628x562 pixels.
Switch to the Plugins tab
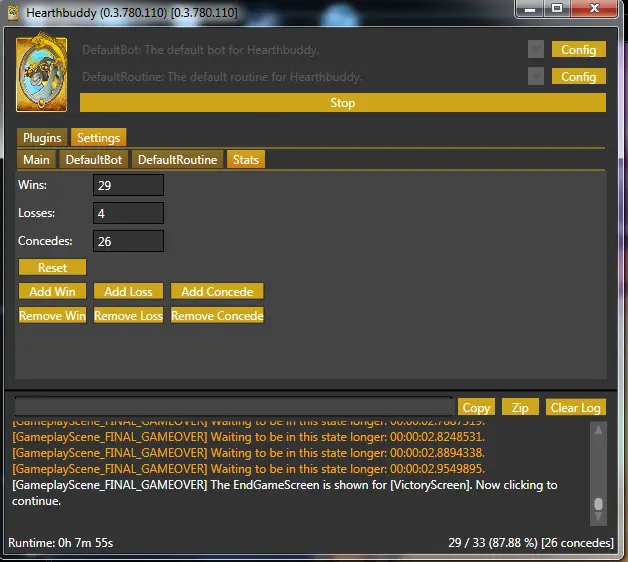click(x=42, y=137)
